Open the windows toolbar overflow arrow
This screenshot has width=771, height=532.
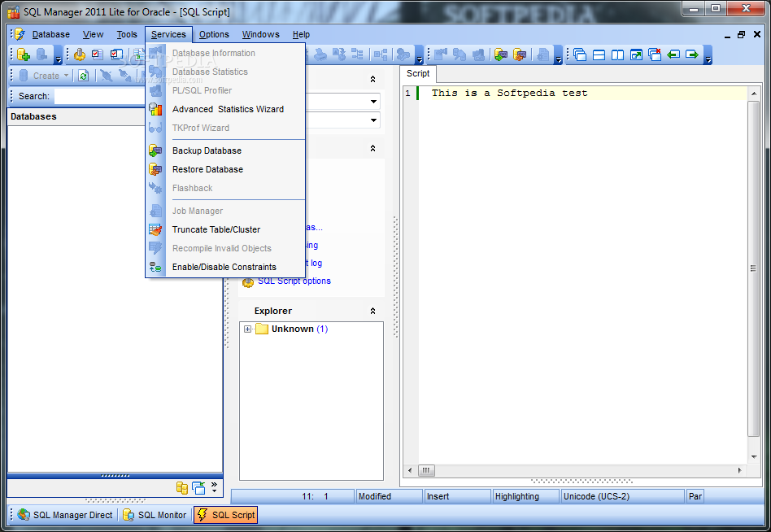point(708,60)
